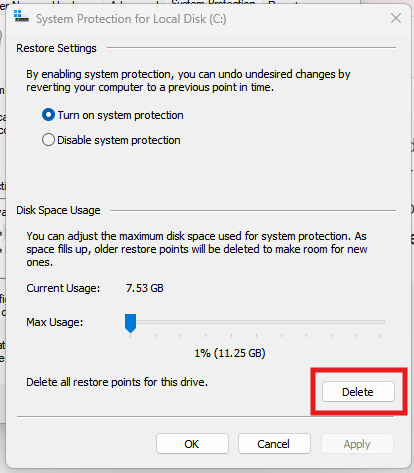Choose the Disable system protection option

pos(48,140)
